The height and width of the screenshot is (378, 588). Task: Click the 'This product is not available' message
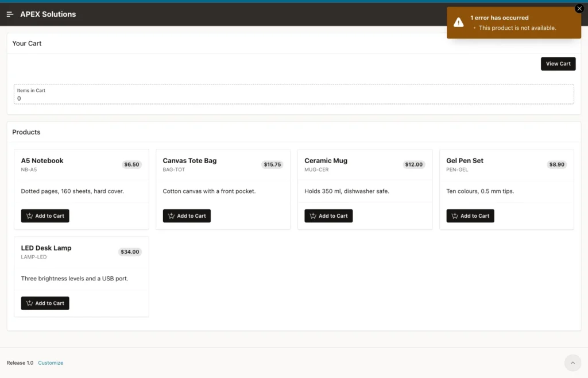pyautogui.click(x=517, y=28)
